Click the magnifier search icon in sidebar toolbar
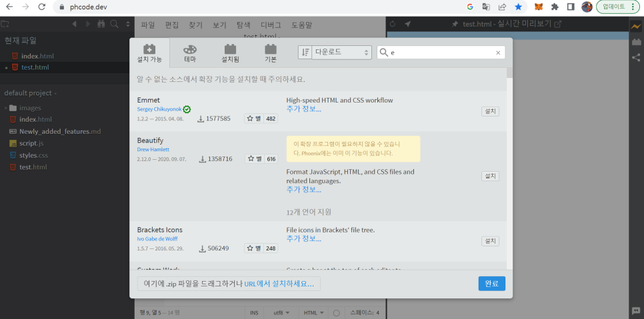The height and width of the screenshot is (319, 644). tap(114, 24)
